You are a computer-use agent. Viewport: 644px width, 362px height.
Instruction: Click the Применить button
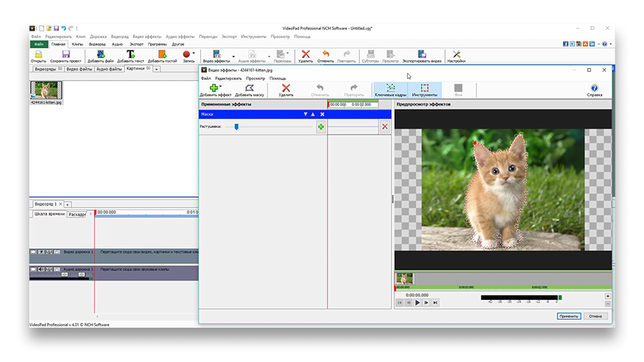click(569, 316)
